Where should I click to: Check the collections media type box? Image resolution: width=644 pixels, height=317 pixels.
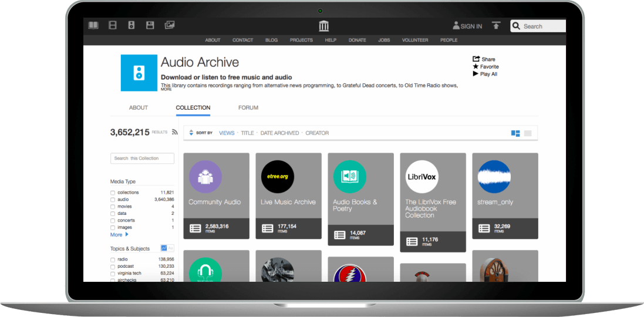pos(113,193)
